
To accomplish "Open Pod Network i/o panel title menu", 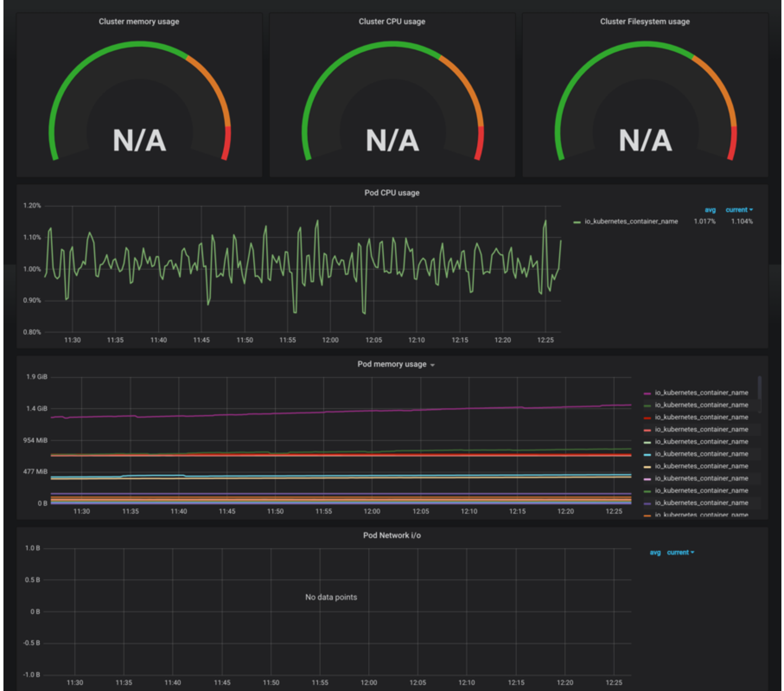I will [x=392, y=535].
